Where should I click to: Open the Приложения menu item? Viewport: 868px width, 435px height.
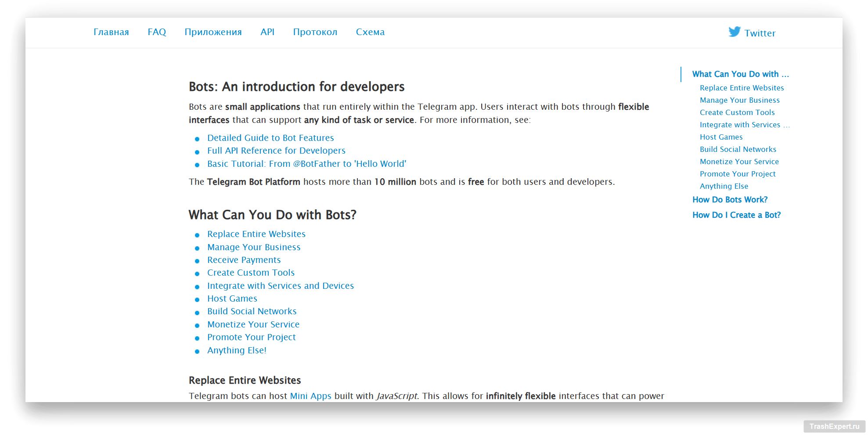point(213,32)
